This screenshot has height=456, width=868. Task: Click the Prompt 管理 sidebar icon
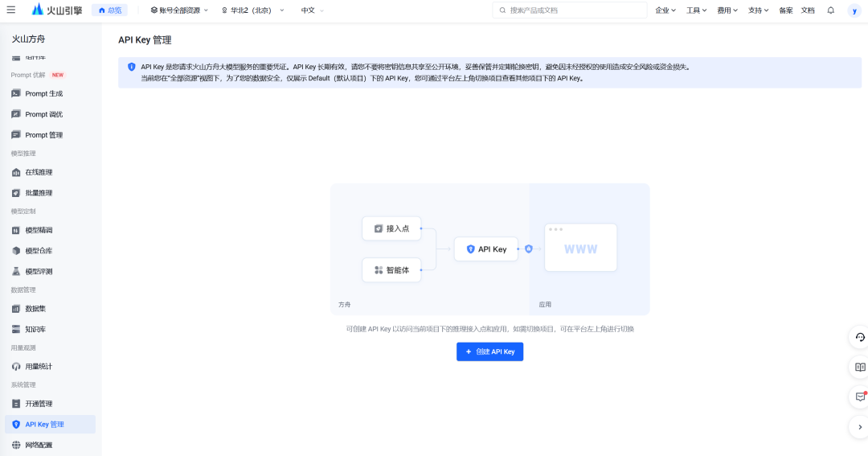coord(16,134)
